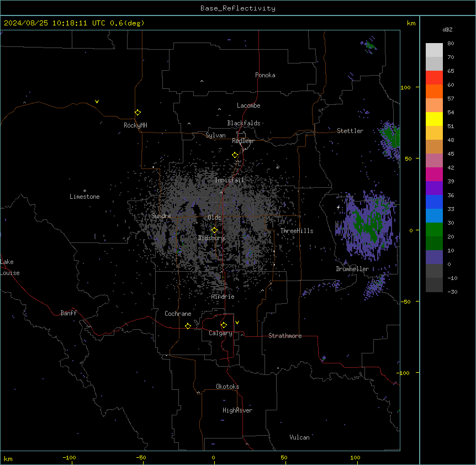
Task: Select the Okotoks label
Action: pos(228,387)
